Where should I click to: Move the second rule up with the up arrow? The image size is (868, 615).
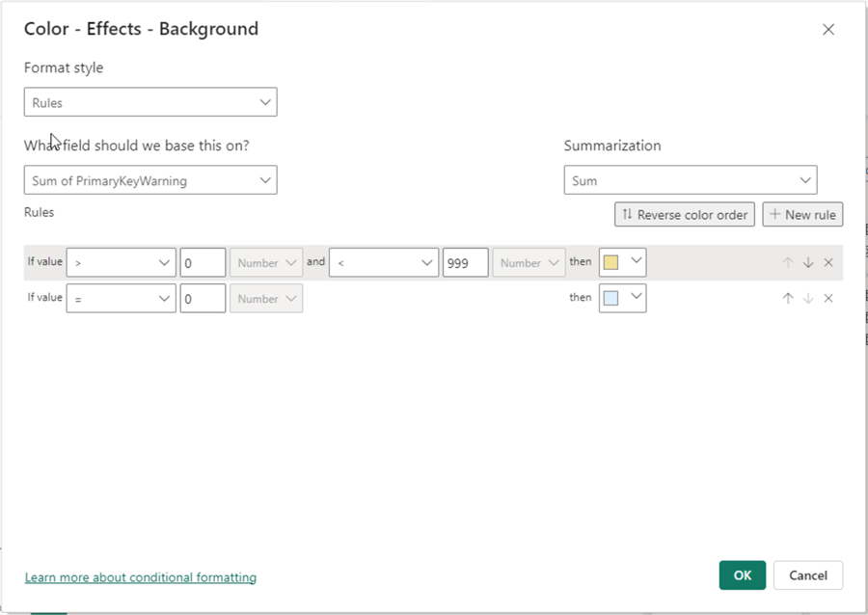coord(788,298)
